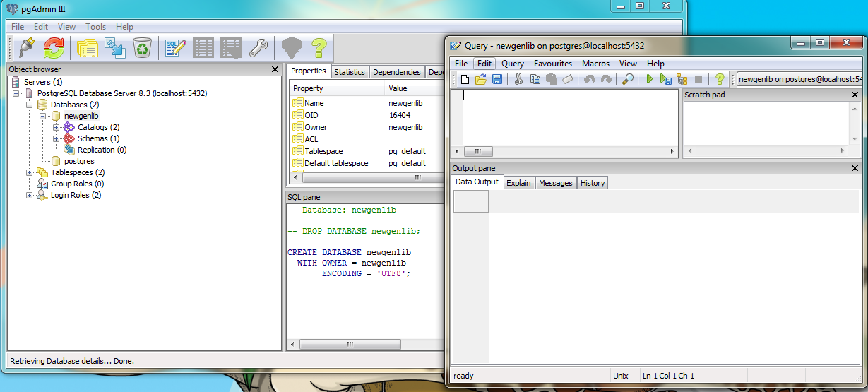Select the Data Output tab
This screenshot has height=392, width=868.
tap(477, 182)
